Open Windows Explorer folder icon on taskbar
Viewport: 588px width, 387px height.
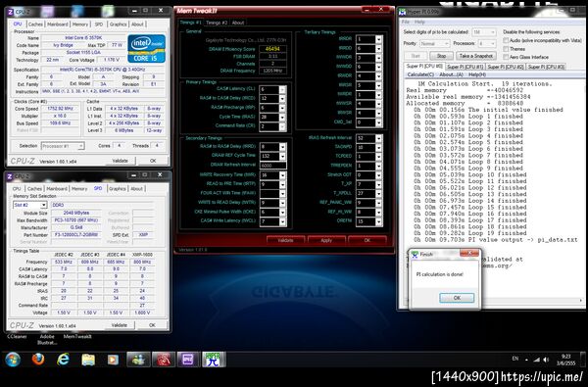pyautogui.click(x=88, y=360)
